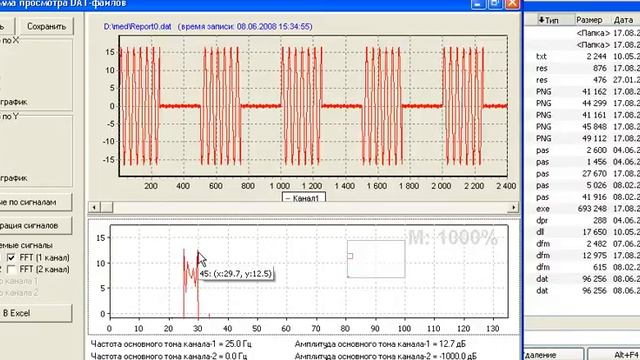Image resolution: width=640 pixels, height=360 pixels.
Task: Select the PNG file row sized 41 162
Action: point(582,91)
